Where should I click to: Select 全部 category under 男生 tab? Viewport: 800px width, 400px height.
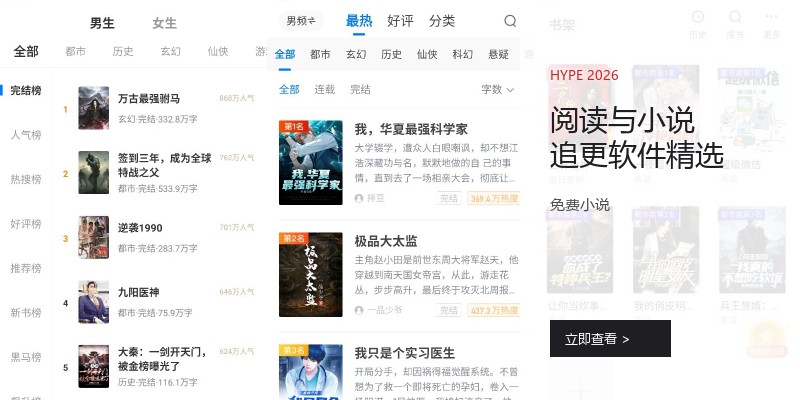click(26, 52)
